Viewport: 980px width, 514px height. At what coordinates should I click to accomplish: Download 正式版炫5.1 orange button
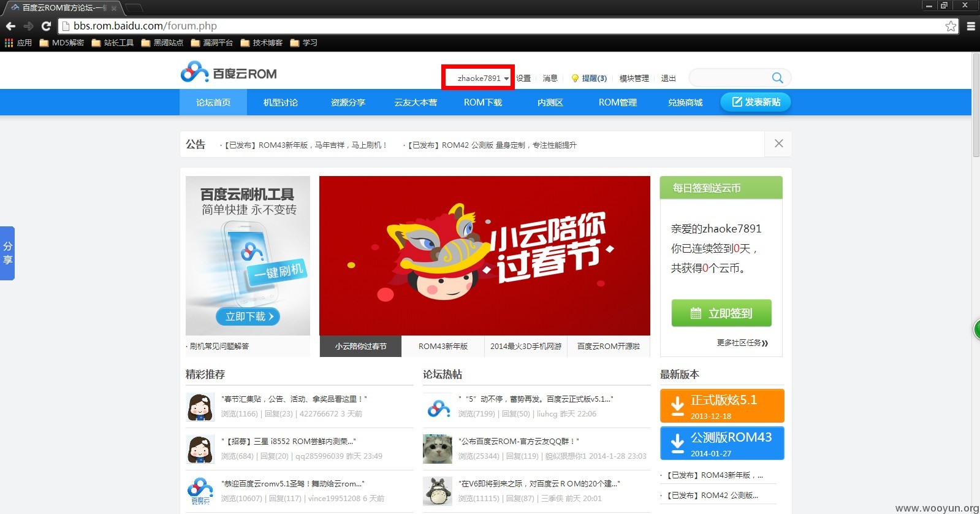[722, 406]
